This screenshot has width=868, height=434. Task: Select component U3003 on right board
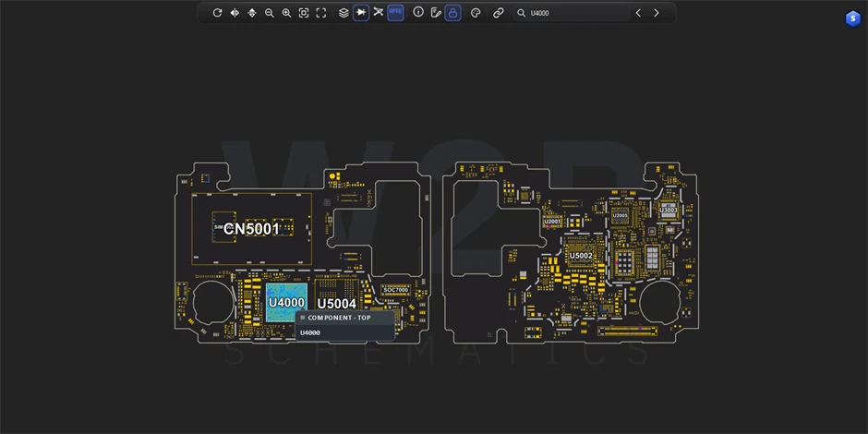(669, 210)
